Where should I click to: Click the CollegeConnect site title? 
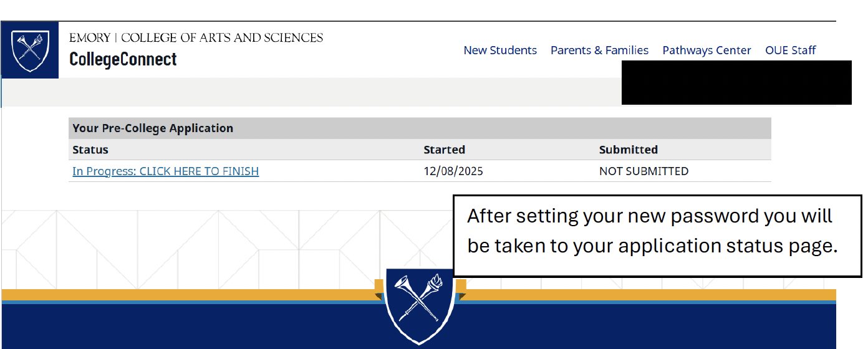point(123,59)
